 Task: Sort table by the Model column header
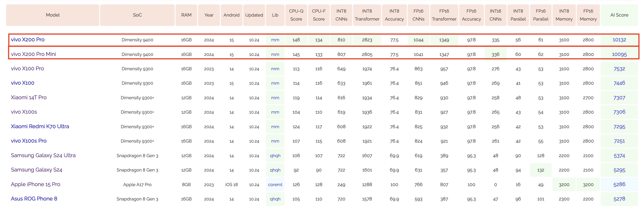coord(53,15)
